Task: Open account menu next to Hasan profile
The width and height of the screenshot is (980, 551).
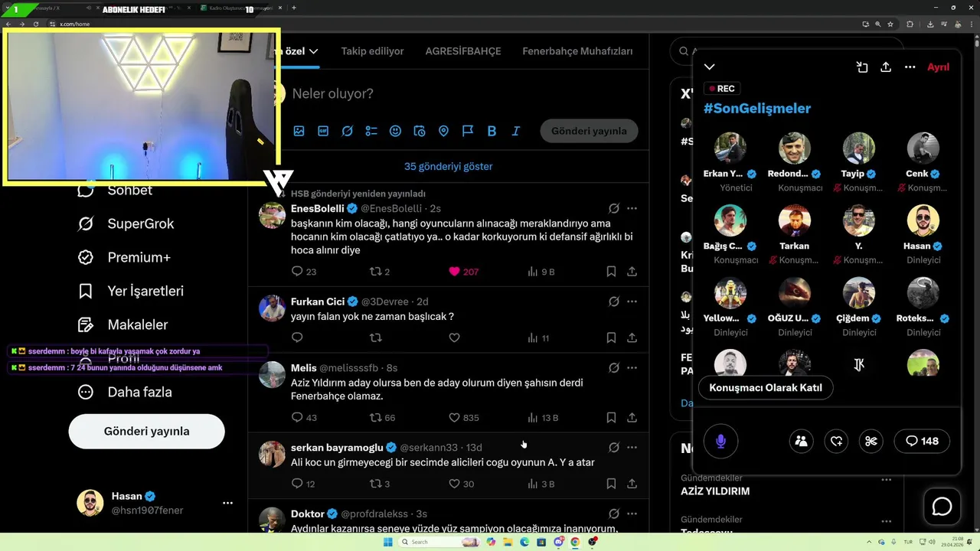Action: (x=227, y=503)
